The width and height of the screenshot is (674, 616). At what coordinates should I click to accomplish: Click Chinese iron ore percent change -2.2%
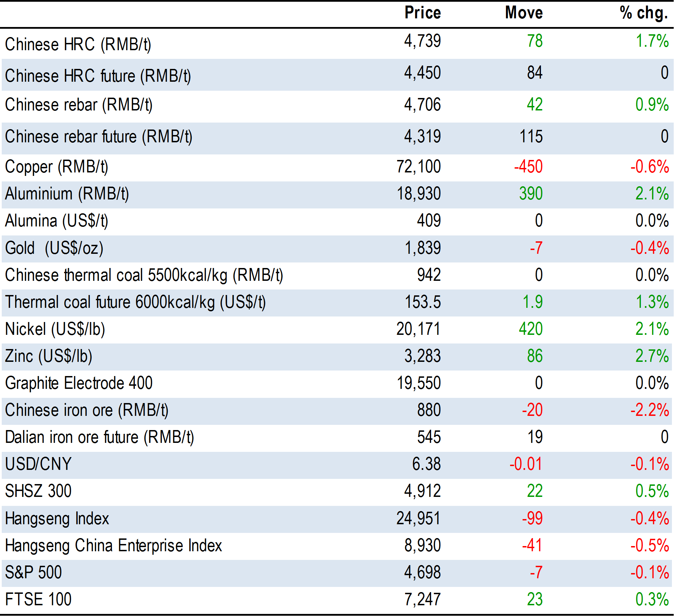tap(649, 410)
